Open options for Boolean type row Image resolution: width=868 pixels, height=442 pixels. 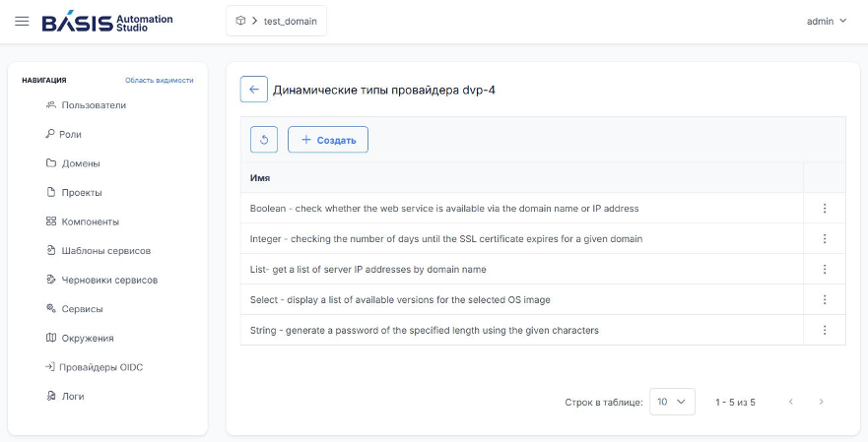(825, 209)
